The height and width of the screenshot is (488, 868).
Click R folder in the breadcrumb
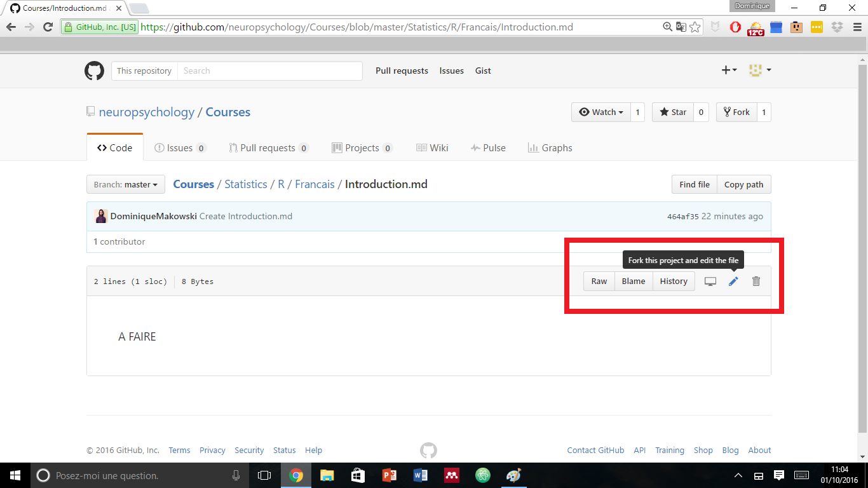coord(281,184)
